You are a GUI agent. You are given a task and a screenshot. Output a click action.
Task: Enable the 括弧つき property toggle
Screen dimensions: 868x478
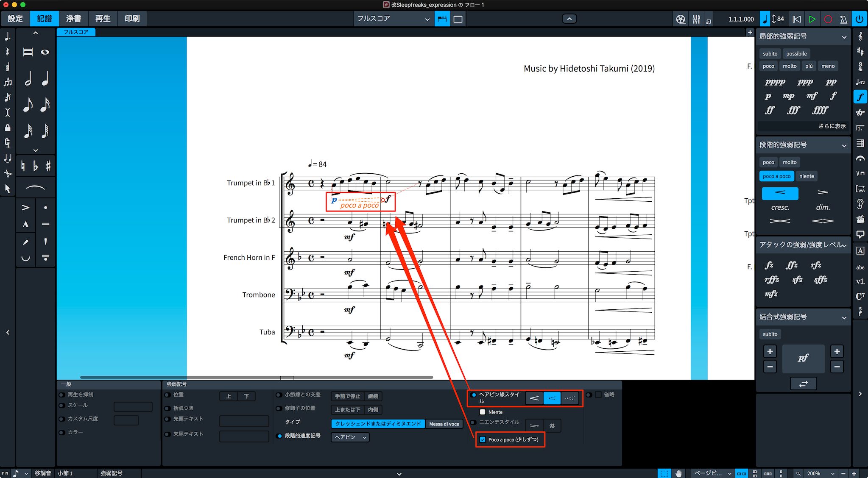click(x=168, y=408)
